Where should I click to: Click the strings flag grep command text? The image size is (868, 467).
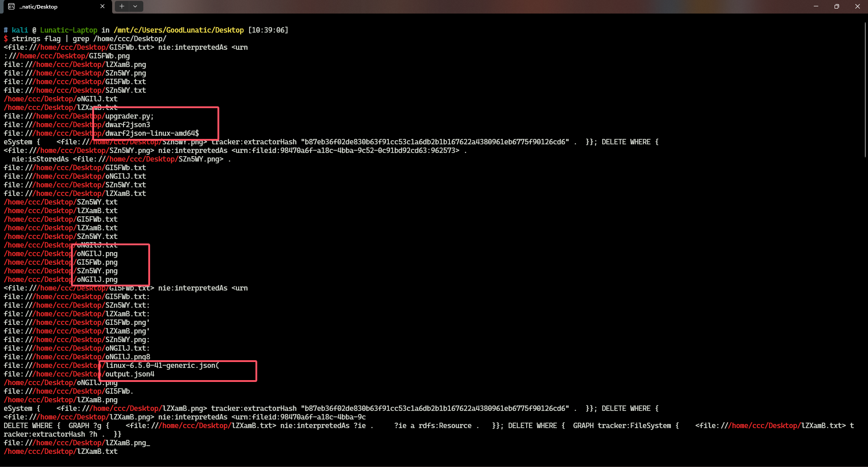click(89, 39)
